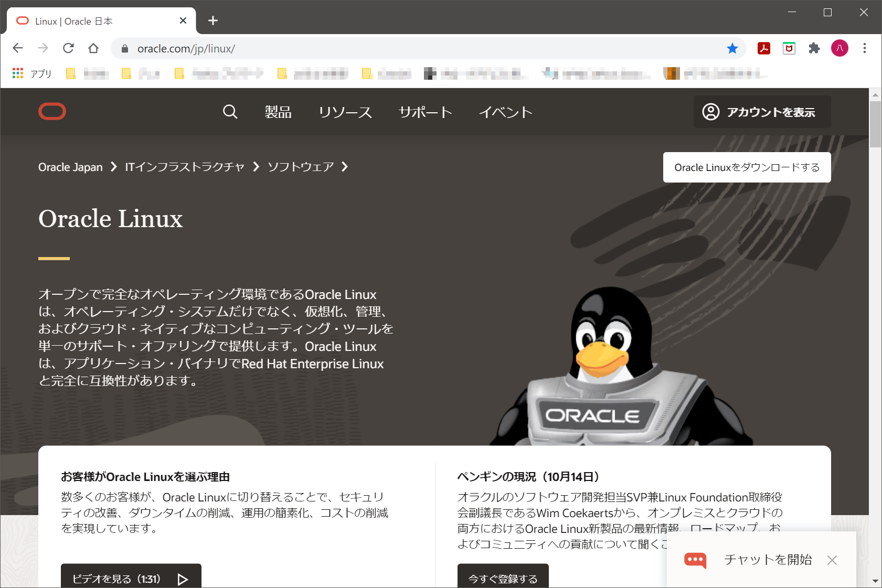Open the Extensions puzzle piece menu
882x588 pixels.
(814, 48)
